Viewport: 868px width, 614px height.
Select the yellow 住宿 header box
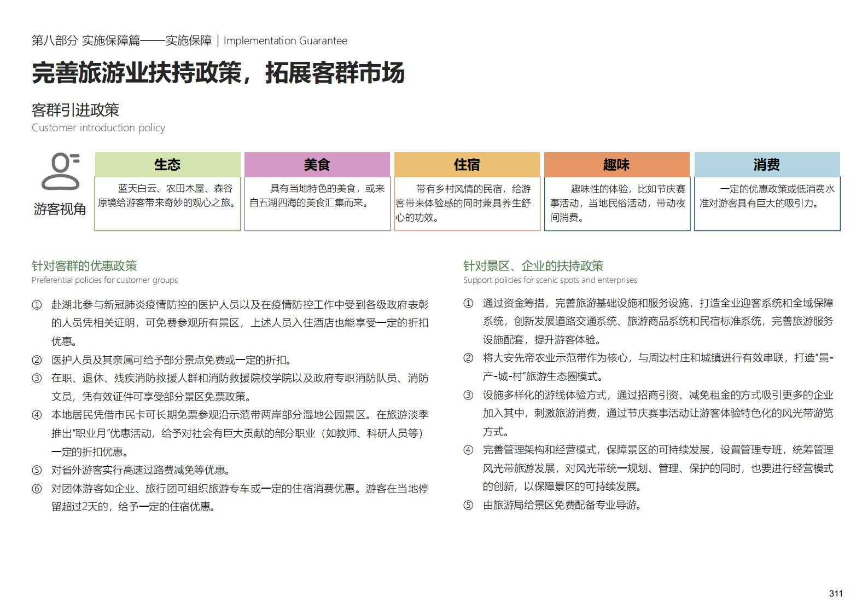click(467, 164)
